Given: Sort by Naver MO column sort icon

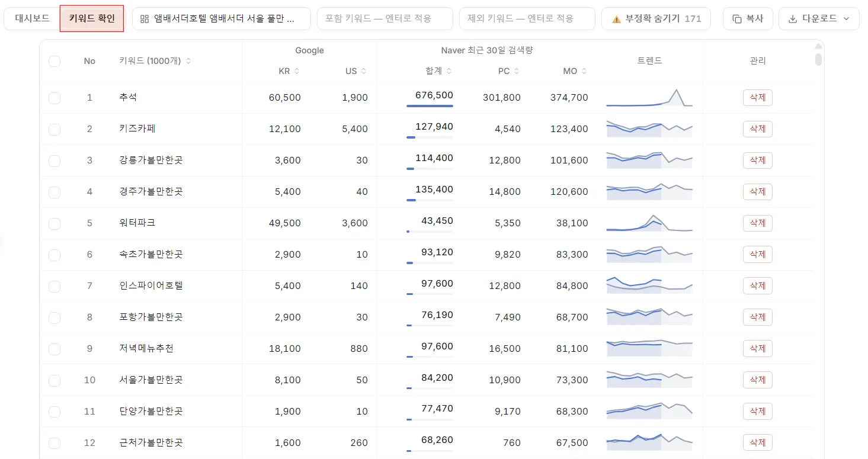Looking at the screenshot, I should pyautogui.click(x=584, y=71).
